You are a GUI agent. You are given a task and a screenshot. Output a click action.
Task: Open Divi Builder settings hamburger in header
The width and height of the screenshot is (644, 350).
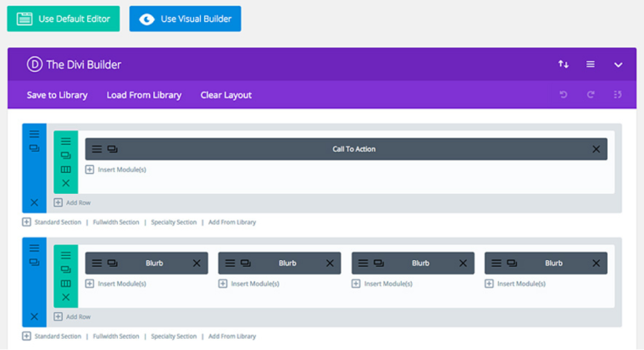[591, 64]
